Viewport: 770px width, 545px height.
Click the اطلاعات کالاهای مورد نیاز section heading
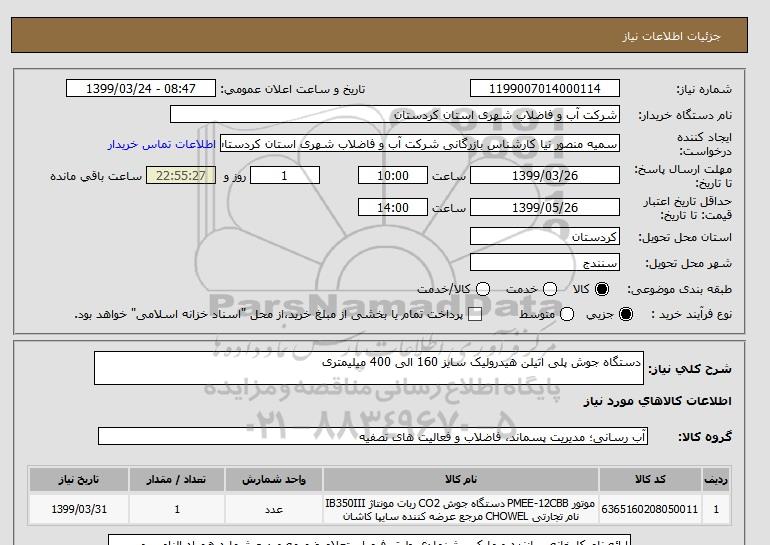[658, 401]
